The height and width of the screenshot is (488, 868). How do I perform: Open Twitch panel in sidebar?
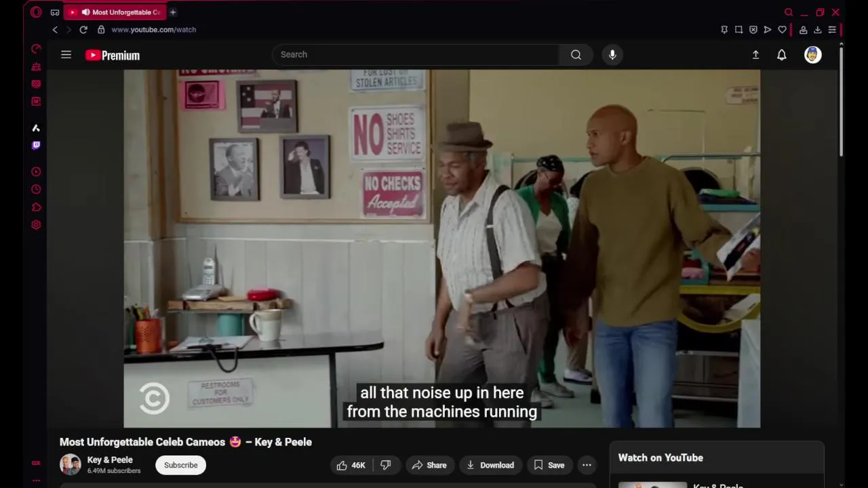coord(36,145)
